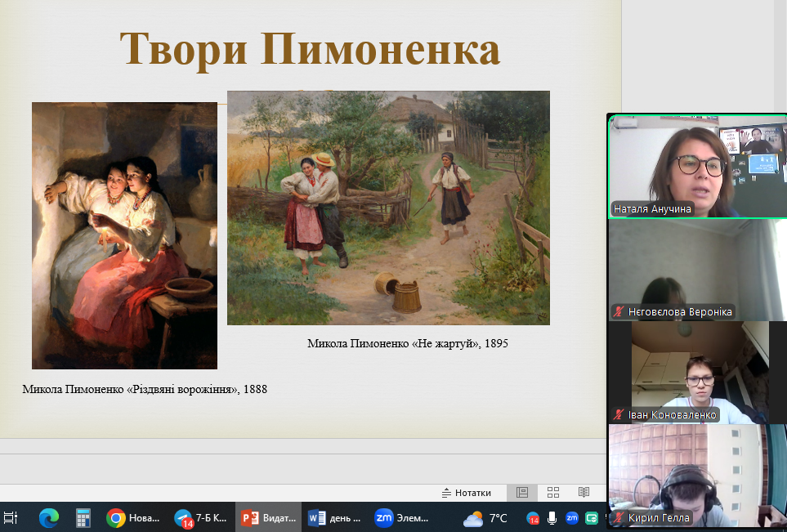Switch to Reading view
This screenshot has height=532, width=787.
(x=584, y=492)
